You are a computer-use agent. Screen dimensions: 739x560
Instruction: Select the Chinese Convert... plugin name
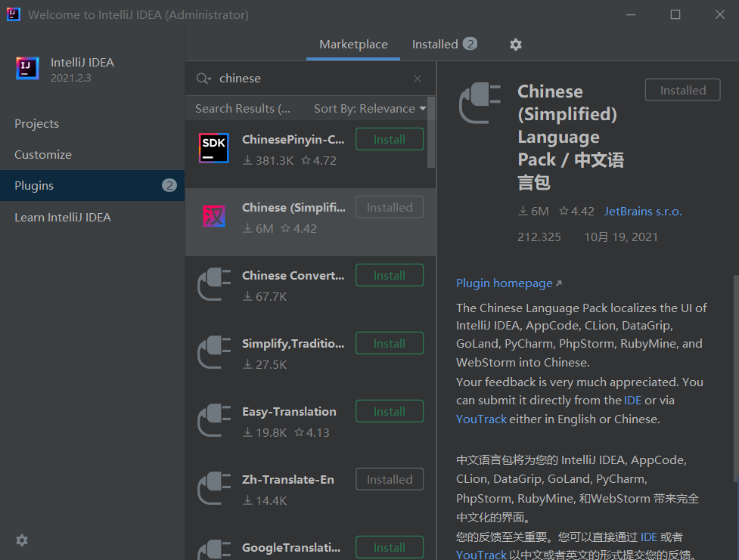(x=293, y=276)
